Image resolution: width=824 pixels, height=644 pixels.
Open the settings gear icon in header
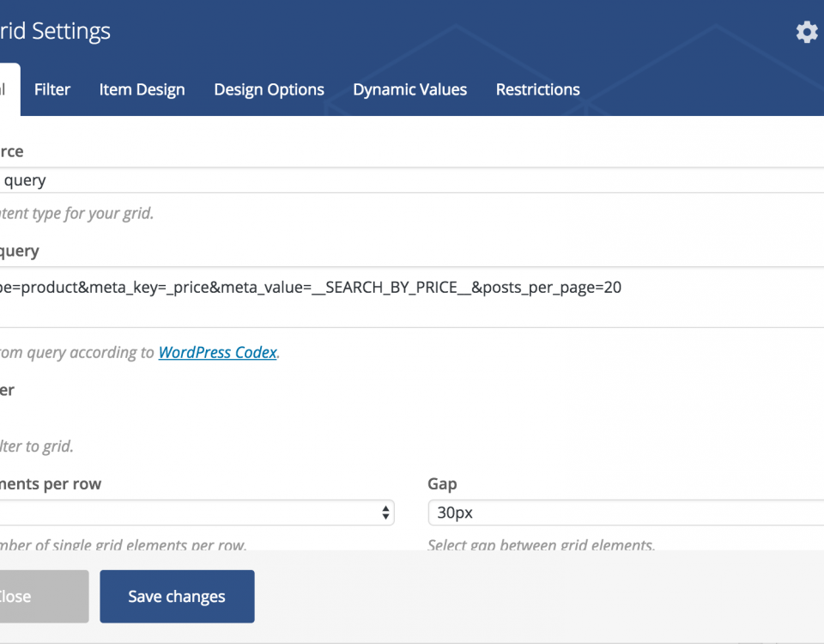[806, 33]
